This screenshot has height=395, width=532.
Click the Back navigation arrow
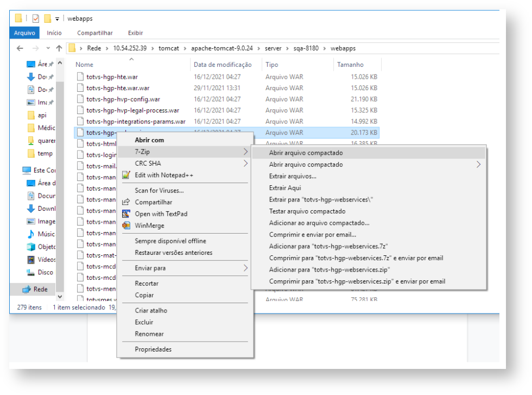coord(20,48)
